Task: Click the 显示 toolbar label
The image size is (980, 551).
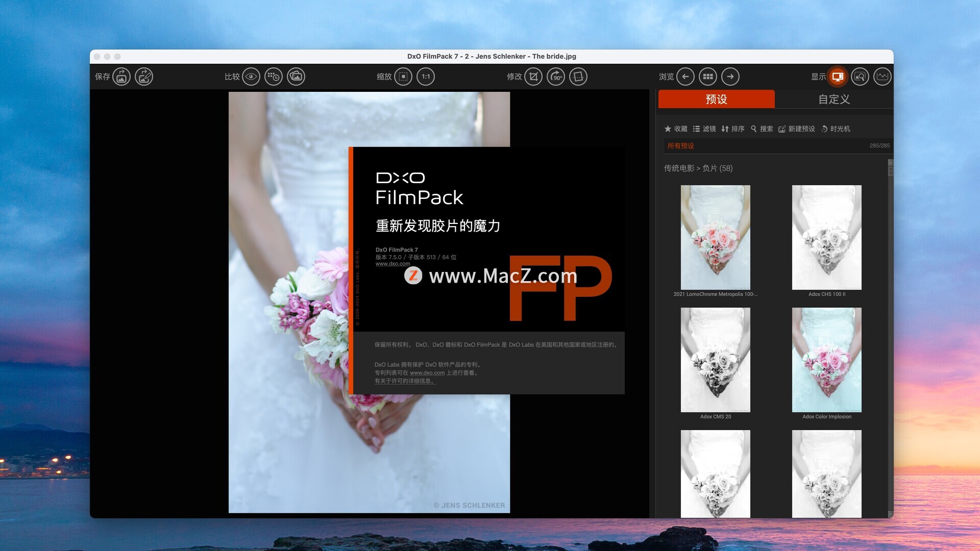Action: point(818,77)
